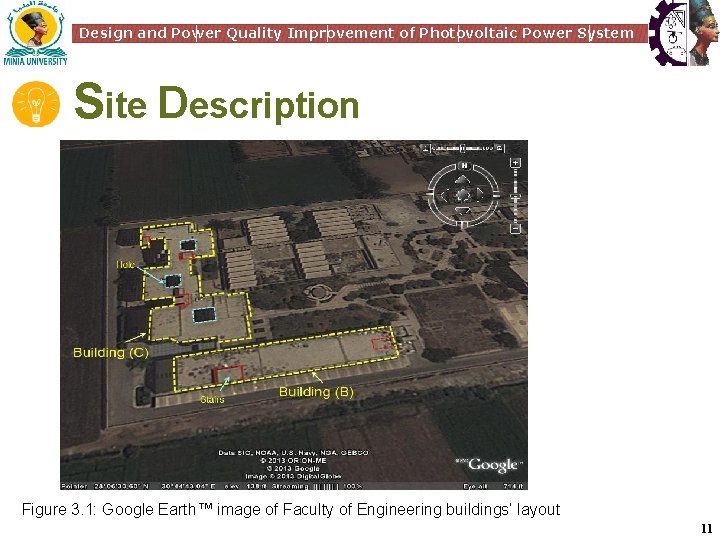
Task: Click the orange lightbulb icon
Action: click(x=36, y=104)
